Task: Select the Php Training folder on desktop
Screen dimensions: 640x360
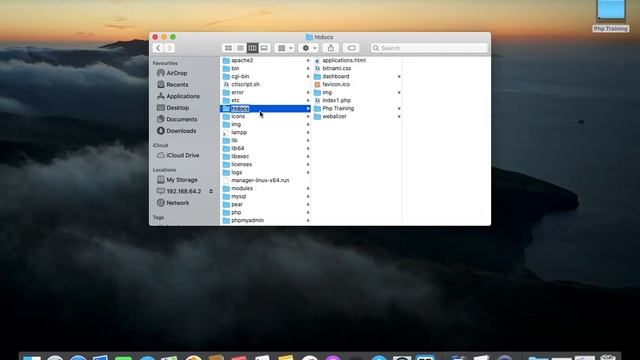Action: (611, 16)
